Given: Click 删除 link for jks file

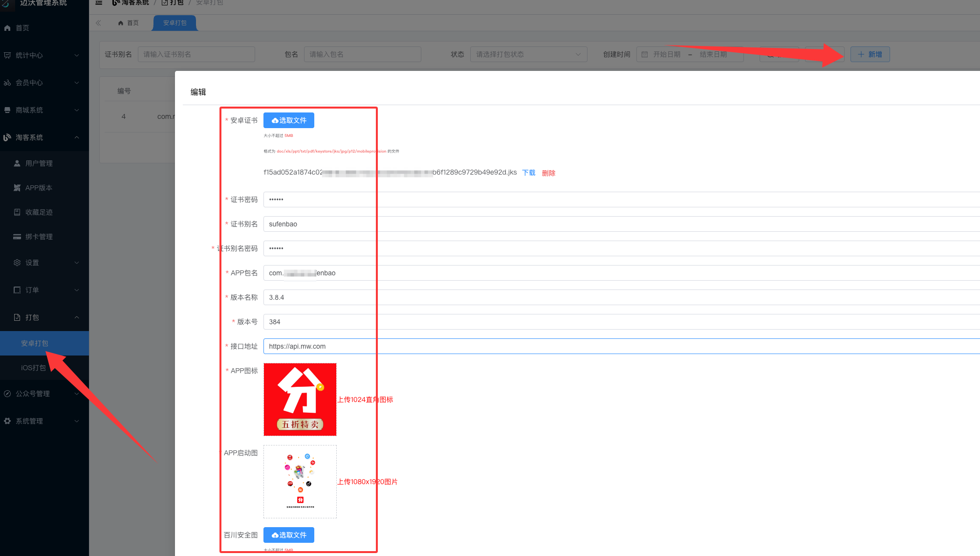Looking at the screenshot, I should tap(548, 173).
